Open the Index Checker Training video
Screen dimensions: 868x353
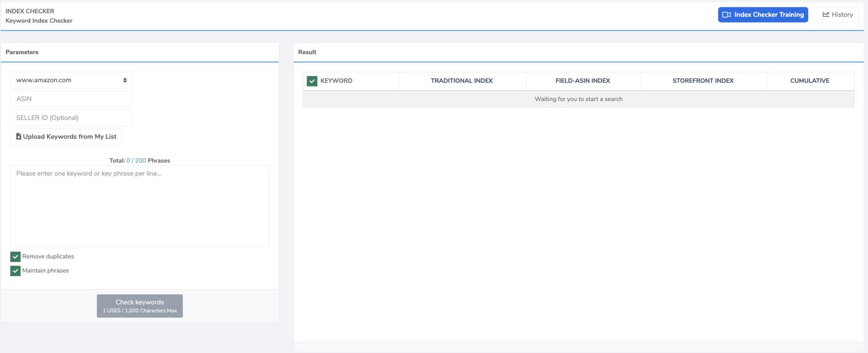pyautogui.click(x=769, y=14)
